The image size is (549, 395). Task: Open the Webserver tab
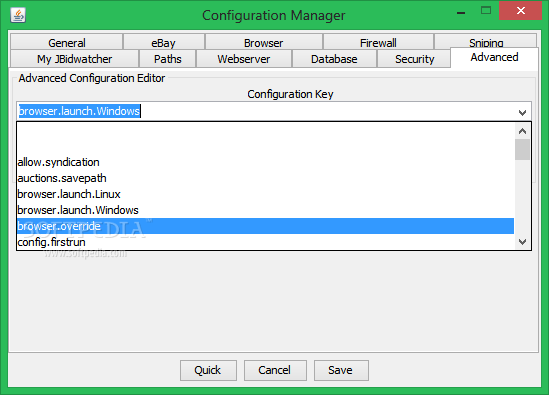point(244,58)
